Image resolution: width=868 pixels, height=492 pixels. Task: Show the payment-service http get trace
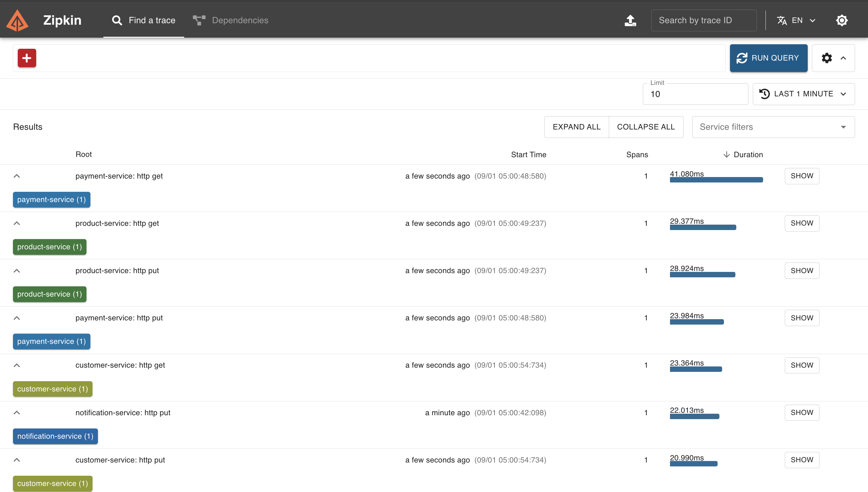tap(802, 176)
